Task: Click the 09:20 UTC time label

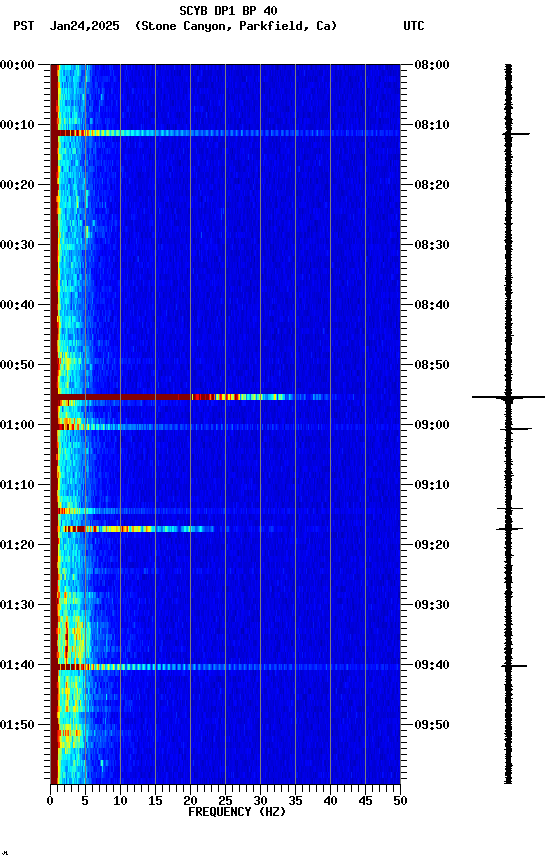Action: (432, 546)
